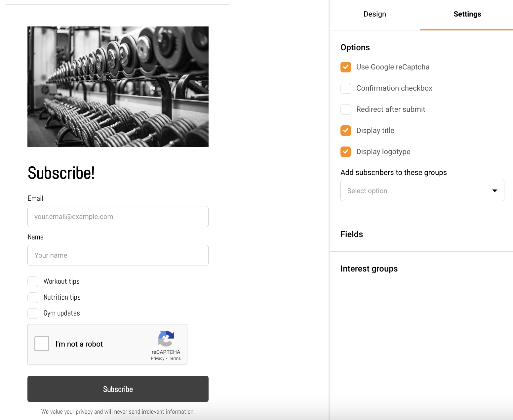Image resolution: width=513 pixels, height=420 pixels.
Task: Click the reCAPTCHA logo icon
Action: point(166,339)
